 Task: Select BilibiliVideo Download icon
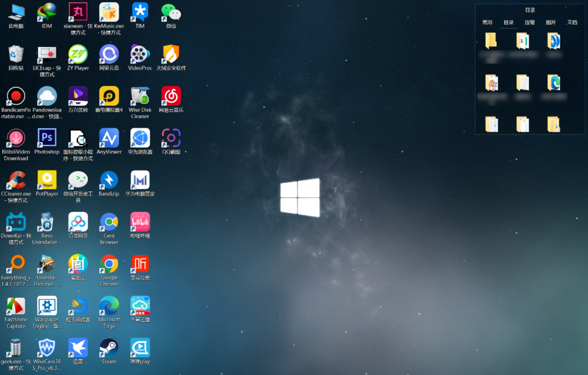coord(16,139)
